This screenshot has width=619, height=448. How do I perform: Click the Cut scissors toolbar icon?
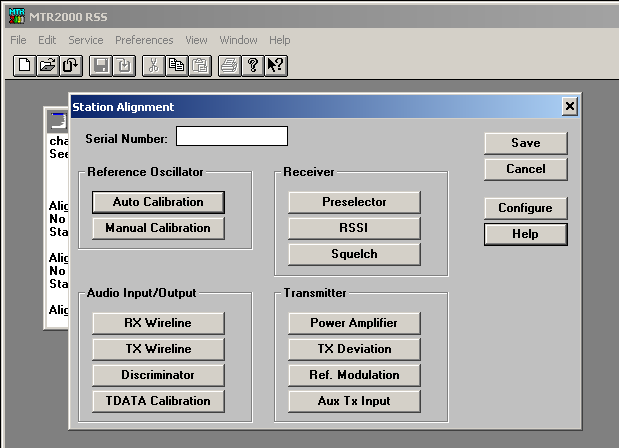tap(154, 65)
